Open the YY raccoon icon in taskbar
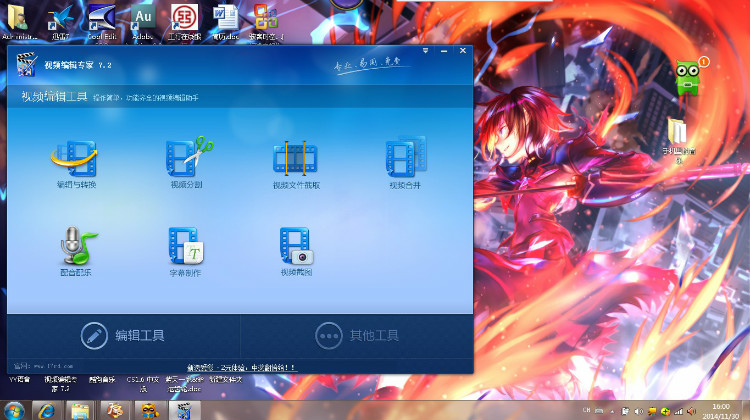 (x=149, y=410)
